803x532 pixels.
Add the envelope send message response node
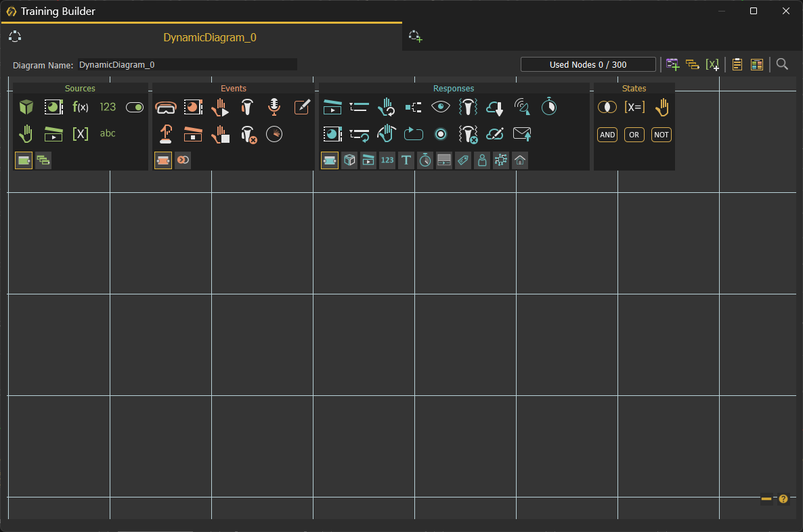(522, 134)
